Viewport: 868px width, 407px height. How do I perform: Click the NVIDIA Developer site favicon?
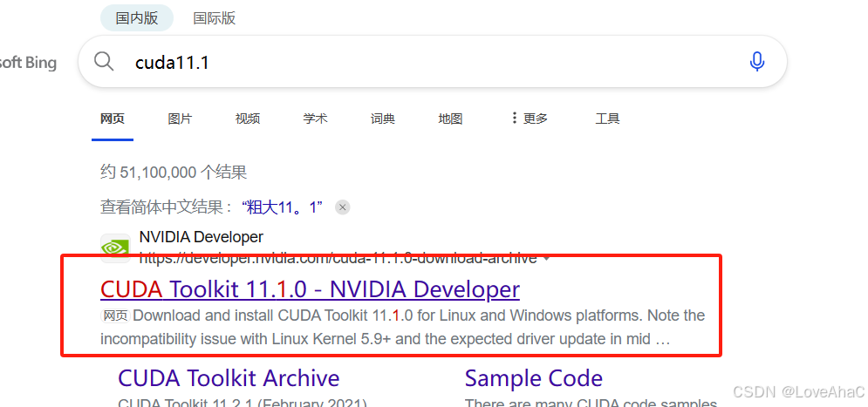point(115,248)
